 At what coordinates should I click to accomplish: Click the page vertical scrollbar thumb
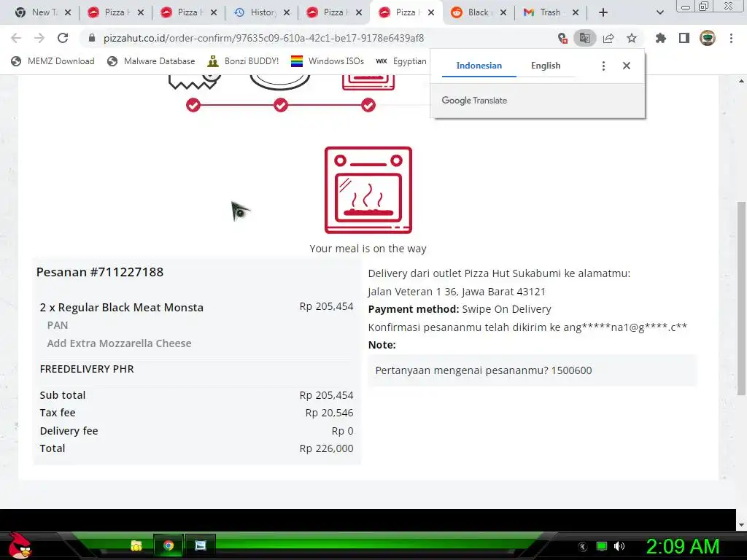click(741, 298)
